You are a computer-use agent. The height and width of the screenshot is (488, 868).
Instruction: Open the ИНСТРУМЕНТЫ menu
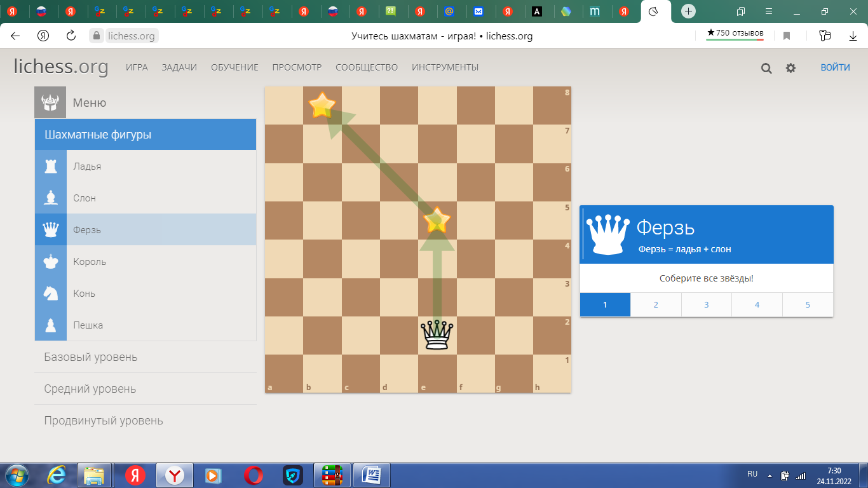click(445, 67)
